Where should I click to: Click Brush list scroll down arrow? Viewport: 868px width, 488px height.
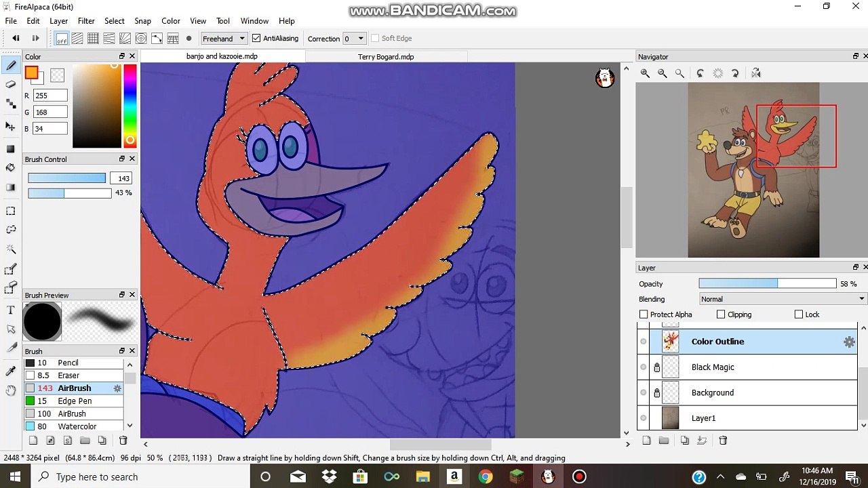pyautogui.click(x=130, y=426)
